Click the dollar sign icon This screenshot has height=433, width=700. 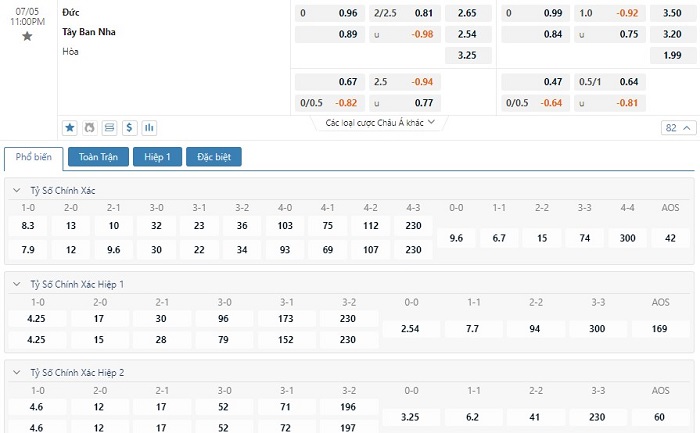click(x=130, y=128)
